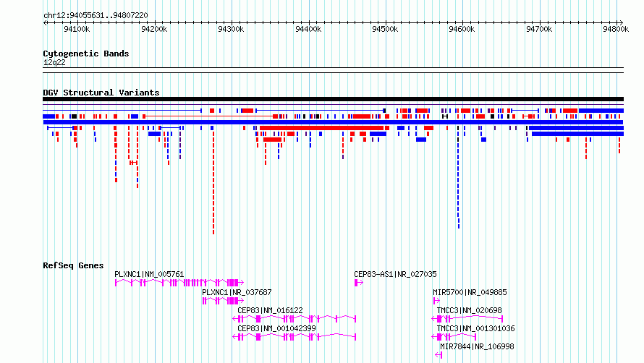Click the 94400k ruler label

(x=308, y=29)
